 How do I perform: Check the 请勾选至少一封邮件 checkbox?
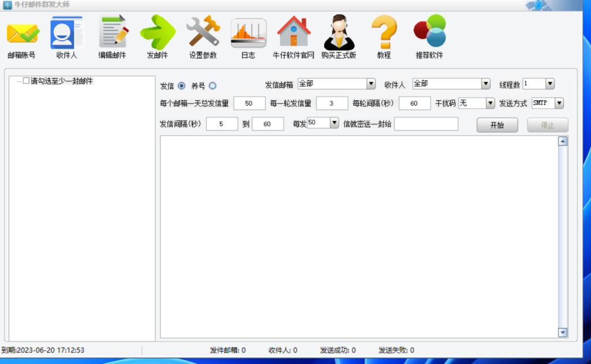click(x=26, y=81)
